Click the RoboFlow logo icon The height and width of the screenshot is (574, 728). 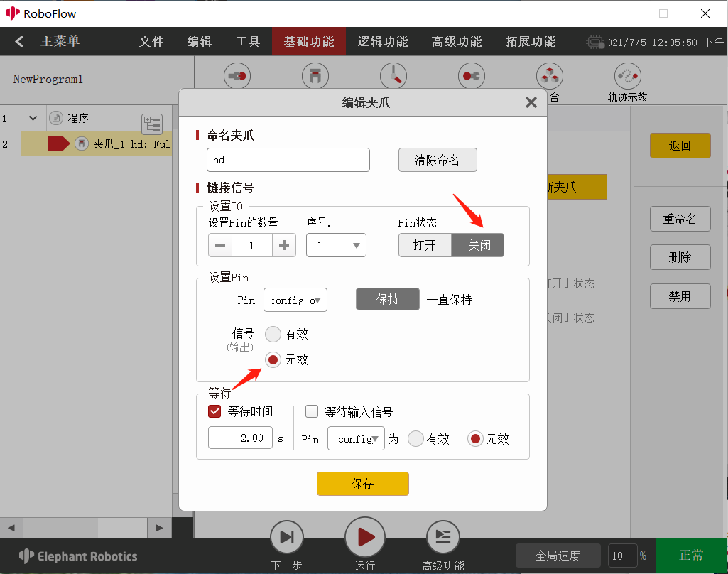point(13,13)
